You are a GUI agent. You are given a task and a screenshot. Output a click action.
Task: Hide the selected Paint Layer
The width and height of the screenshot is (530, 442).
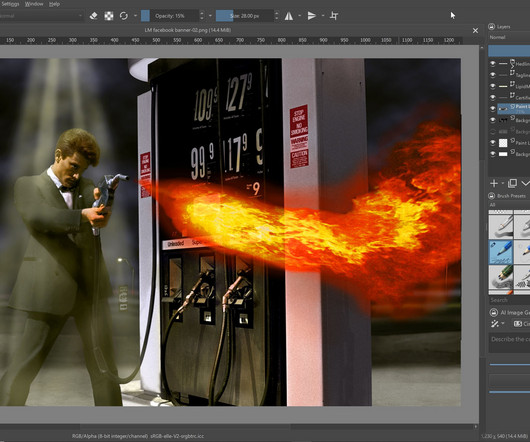[x=493, y=108]
